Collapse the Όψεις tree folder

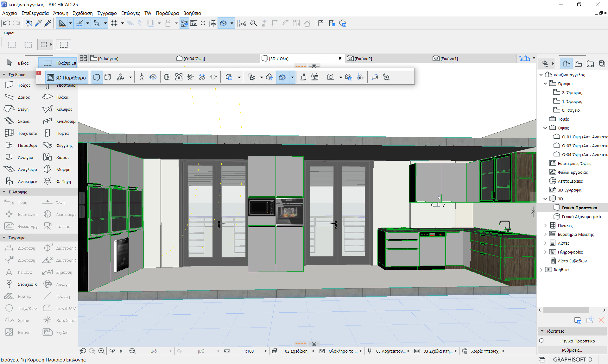(545, 128)
